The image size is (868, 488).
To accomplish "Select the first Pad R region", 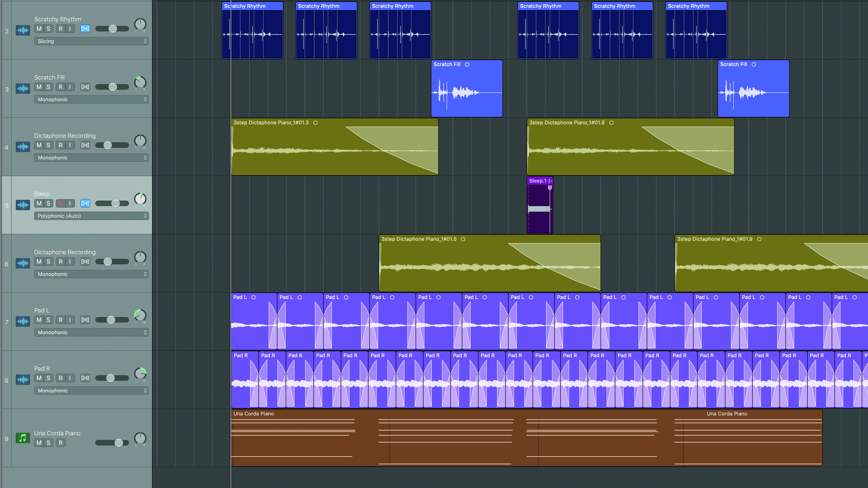I will point(245,380).
